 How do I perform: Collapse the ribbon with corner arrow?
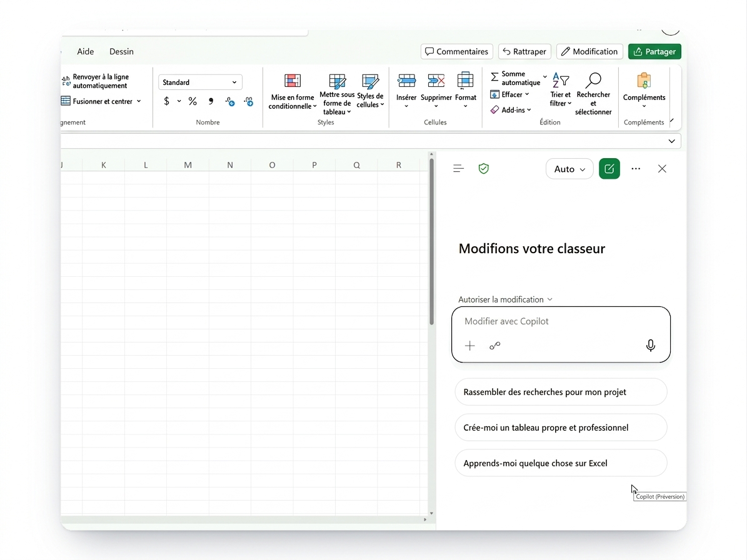coord(672,121)
